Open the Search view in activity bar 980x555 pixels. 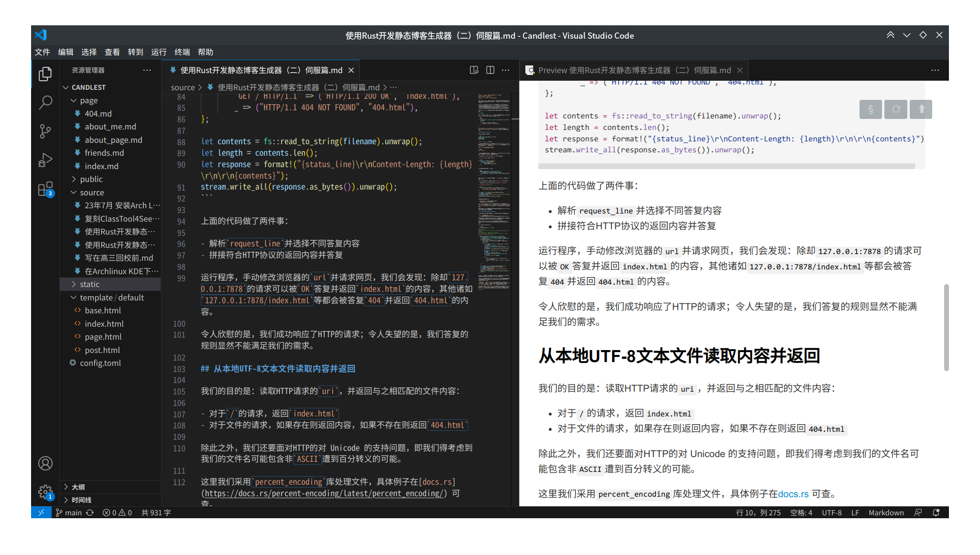pos(45,102)
